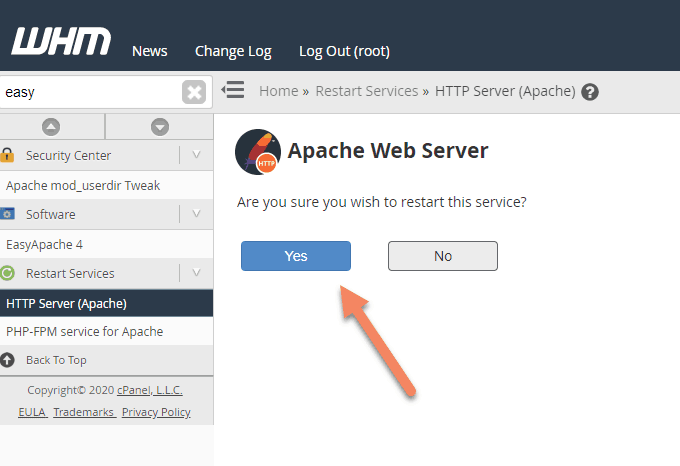Screen dimensions: 680x466
Task: Open the News link
Action: 150,51
